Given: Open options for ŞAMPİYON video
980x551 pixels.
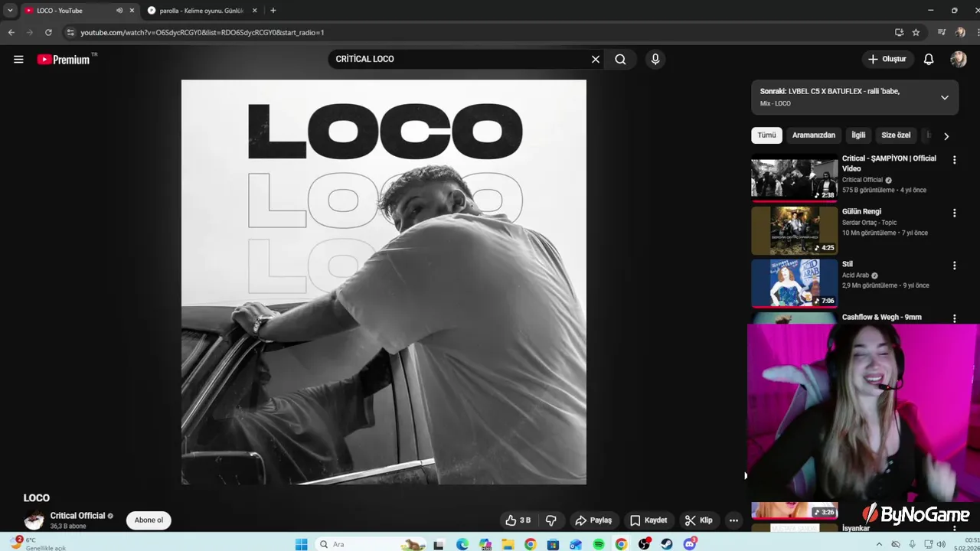Looking at the screenshot, I should (x=954, y=160).
